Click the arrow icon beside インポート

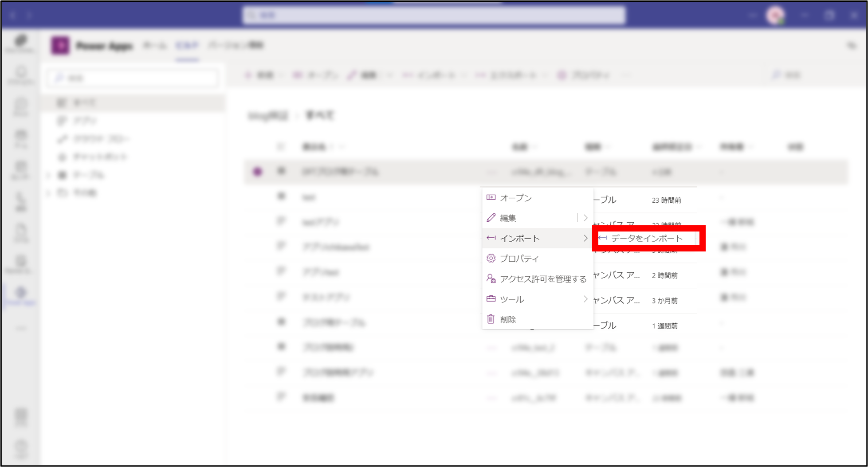coord(491,238)
